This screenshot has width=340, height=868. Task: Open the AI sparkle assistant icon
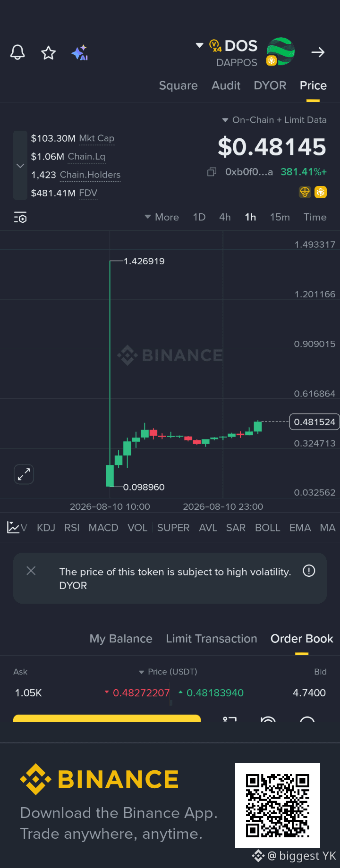click(80, 52)
